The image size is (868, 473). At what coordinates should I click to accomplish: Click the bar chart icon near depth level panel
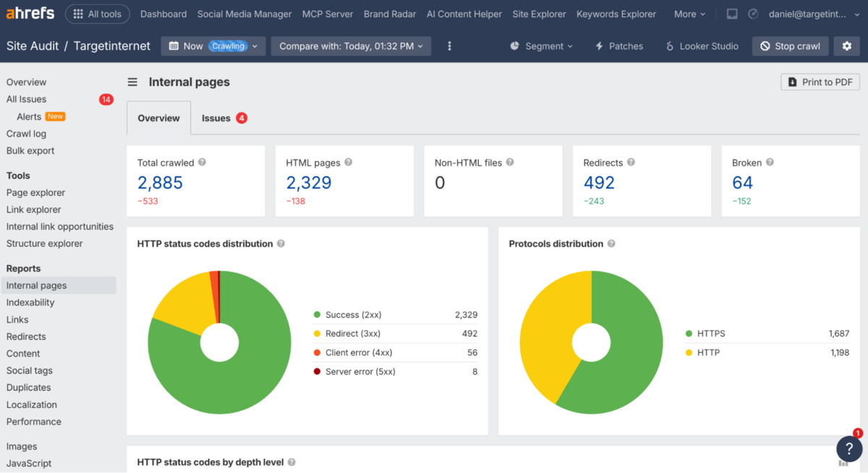pyautogui.click(x=843, y=464)
